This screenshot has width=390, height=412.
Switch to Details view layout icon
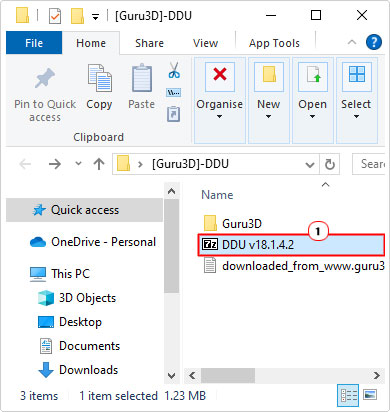(348, 395)
